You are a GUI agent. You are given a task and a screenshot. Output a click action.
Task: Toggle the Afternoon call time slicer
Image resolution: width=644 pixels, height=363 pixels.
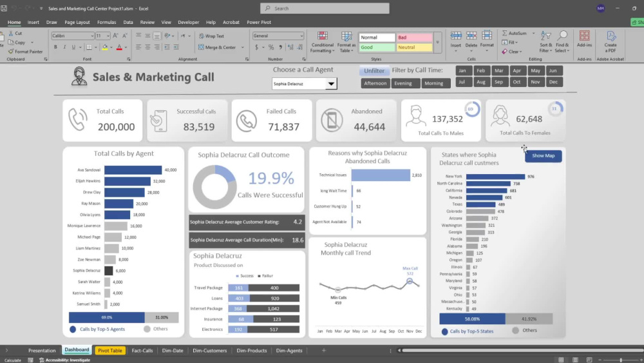[375, 83]
